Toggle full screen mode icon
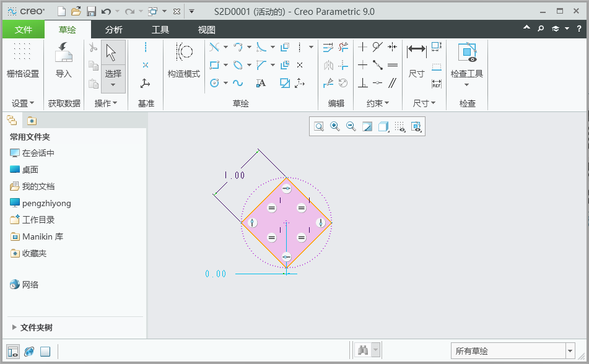 click(45, 352)
